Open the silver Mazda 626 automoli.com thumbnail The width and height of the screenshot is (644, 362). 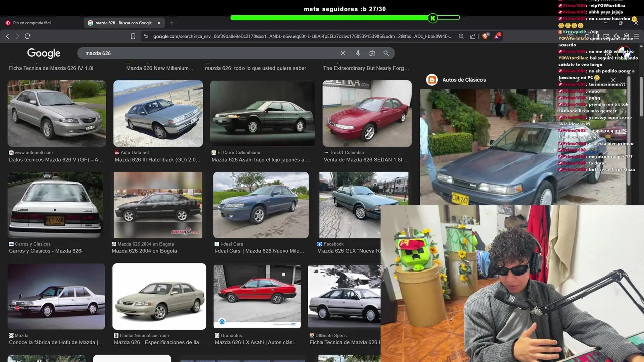56,114
